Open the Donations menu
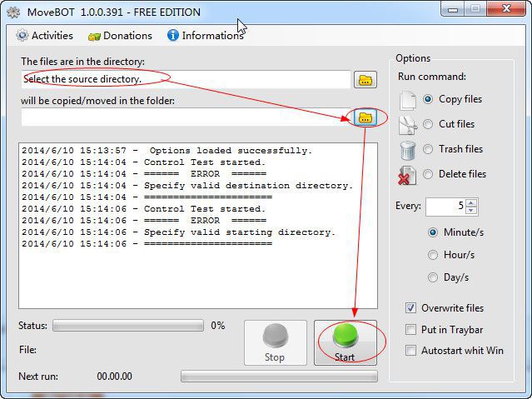The width and height of the screenshot is (532, 399). tap(120, 35)
